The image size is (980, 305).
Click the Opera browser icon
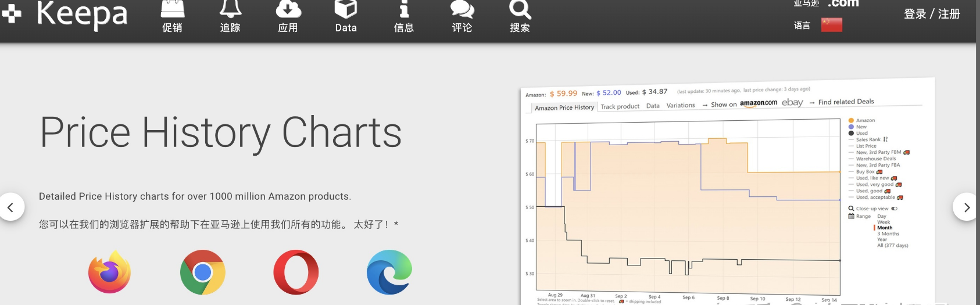(296, 272)
